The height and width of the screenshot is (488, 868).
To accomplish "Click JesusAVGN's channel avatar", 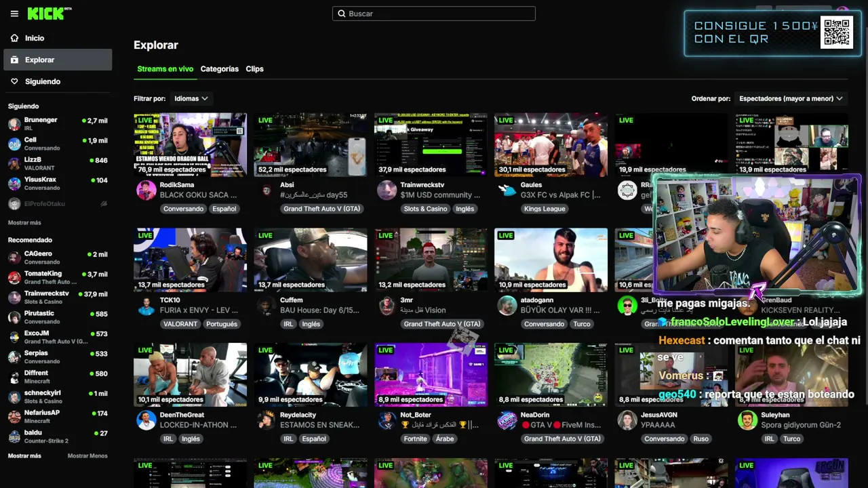I will coord(627,420).
